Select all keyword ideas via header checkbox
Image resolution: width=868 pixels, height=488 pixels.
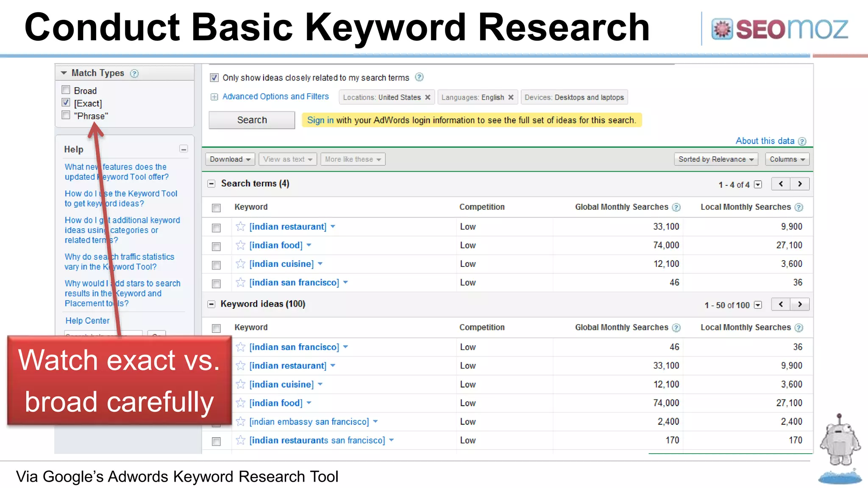tap(216, 328)
